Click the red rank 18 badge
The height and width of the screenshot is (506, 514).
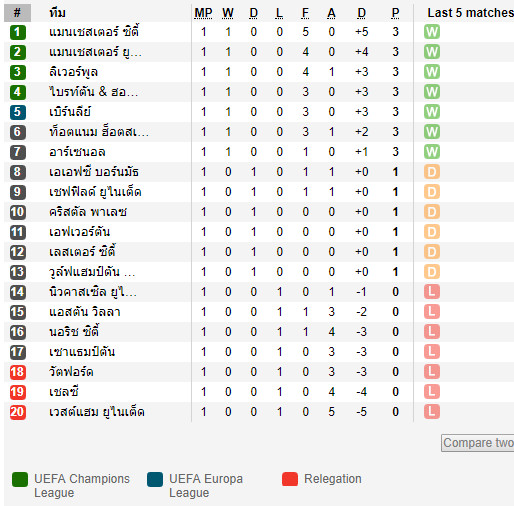click(18, 372)
